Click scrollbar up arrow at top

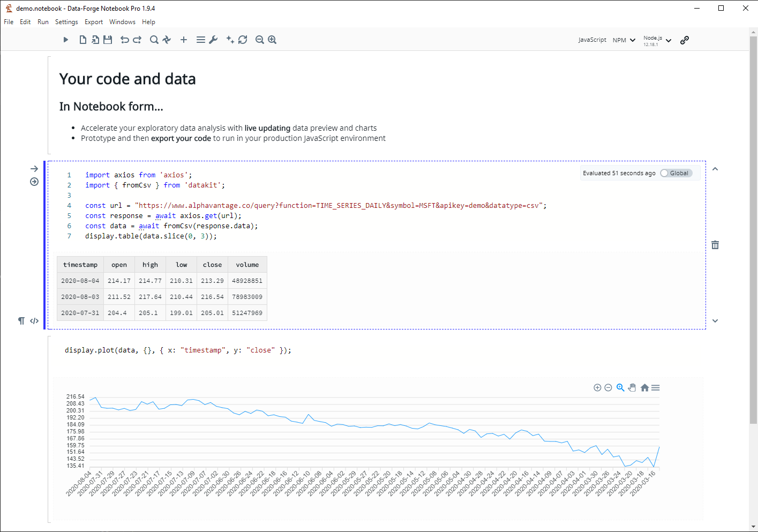(753, 32)
